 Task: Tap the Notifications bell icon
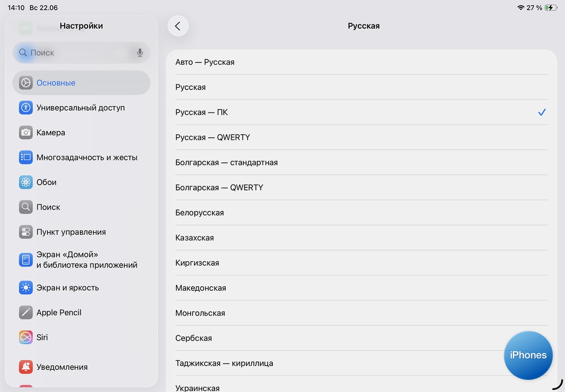coord(26,367)
